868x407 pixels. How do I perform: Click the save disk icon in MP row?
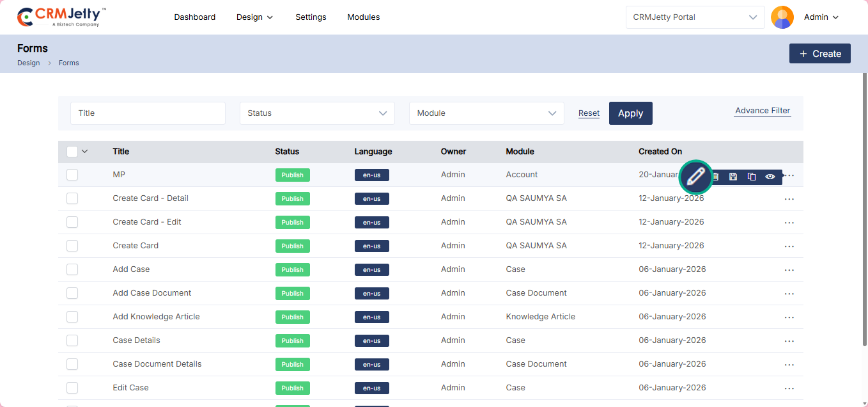click(733, 177)
